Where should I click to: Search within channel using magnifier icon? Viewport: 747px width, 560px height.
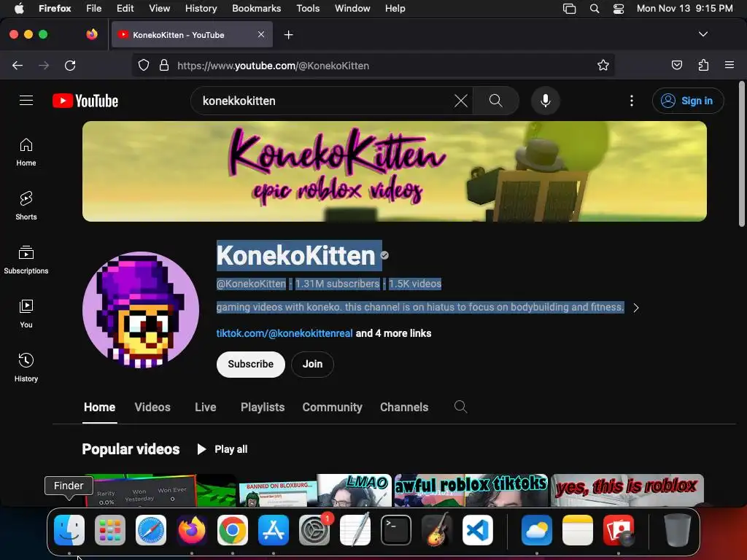click(460, 407)
